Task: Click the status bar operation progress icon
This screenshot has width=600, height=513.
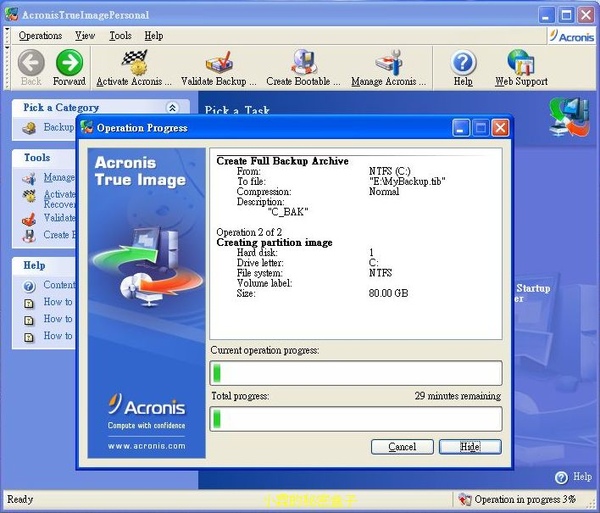Action: pos(464,499)
